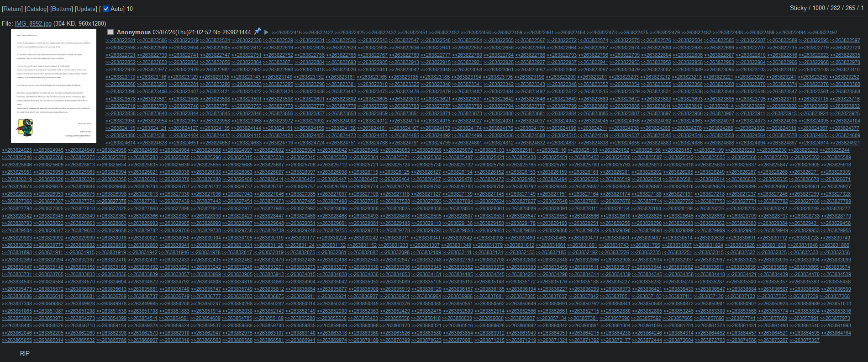The width and height of the screenshot is (868, 362).
Task: Click backlink >>263851065
Action: (x=17, y=311)
